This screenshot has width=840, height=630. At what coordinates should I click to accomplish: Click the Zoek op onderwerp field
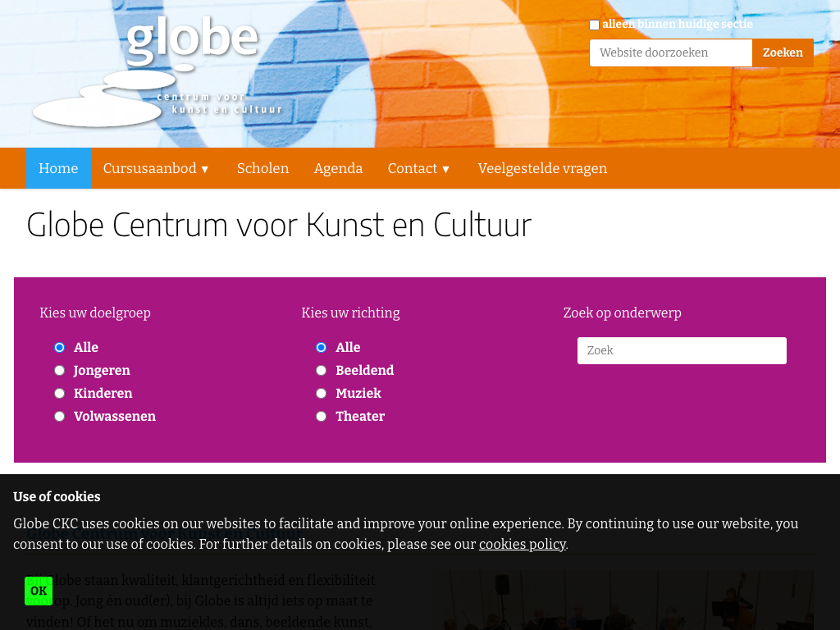[x=682, y=350]
